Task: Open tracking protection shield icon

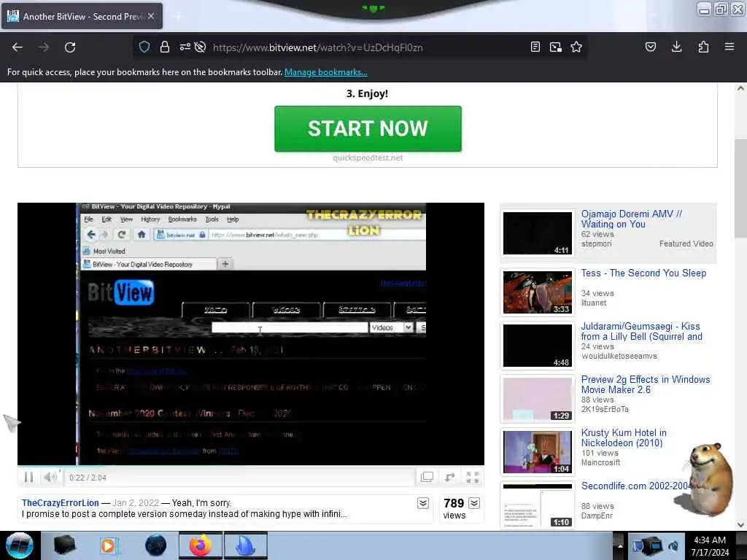Action: [x=144, y=47]
